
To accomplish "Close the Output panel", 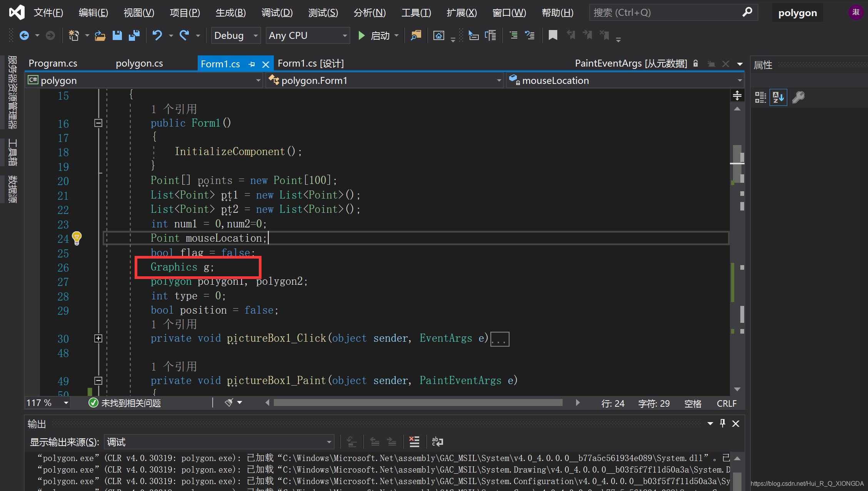I will [736, 423].
